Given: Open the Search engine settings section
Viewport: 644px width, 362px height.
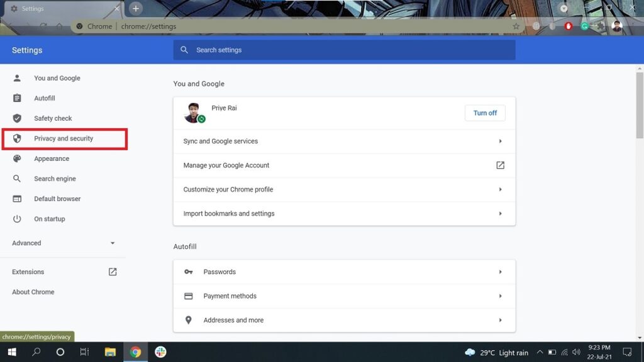Looking at the screenshot, I should (x=55, y=178).
